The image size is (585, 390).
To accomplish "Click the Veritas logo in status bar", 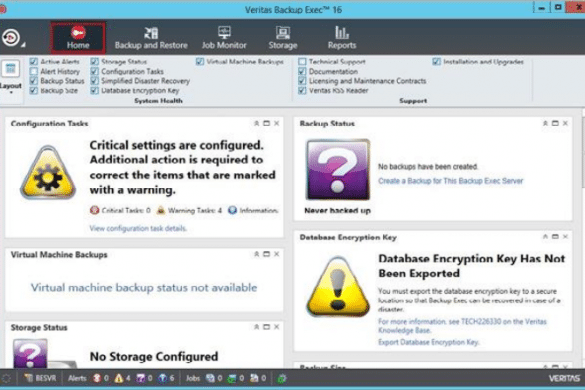I will 564,378.
